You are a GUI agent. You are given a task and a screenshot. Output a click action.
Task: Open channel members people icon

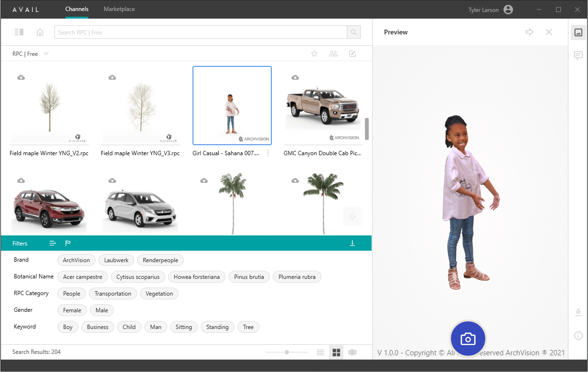click(x=333, y=53)
